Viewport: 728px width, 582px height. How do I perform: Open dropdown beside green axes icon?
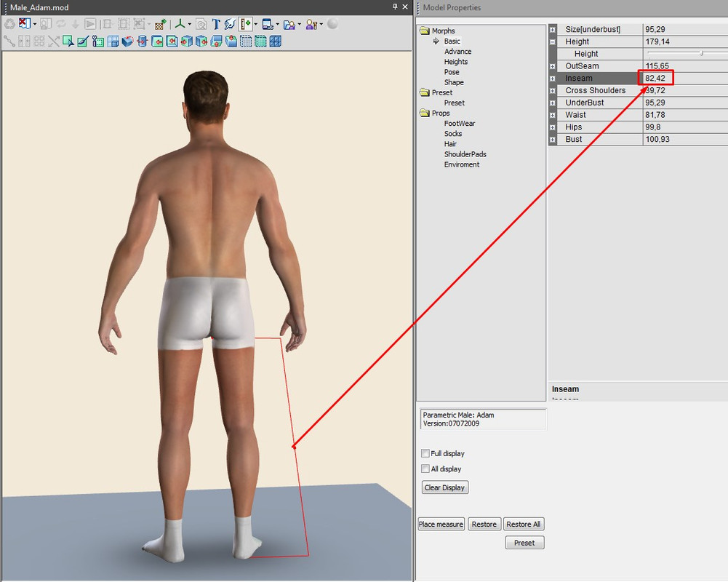[x=189, y=24]
